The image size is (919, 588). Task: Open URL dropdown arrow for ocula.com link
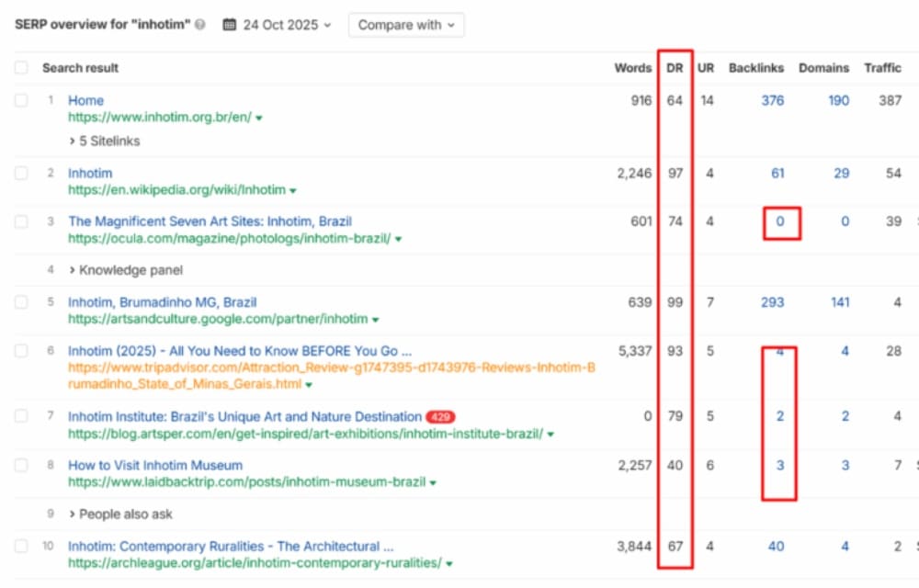coord(399,239)
